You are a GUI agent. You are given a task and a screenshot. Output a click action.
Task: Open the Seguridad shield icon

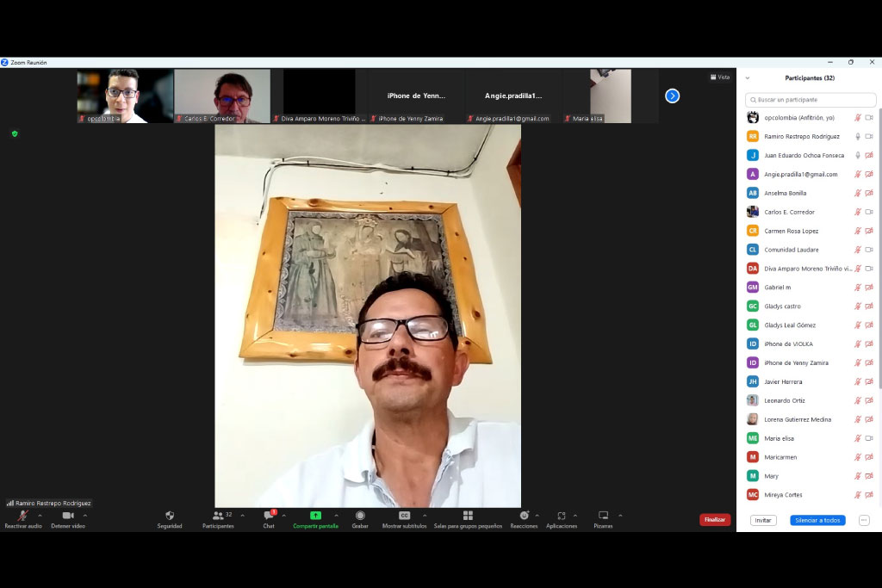click(170, 515)
